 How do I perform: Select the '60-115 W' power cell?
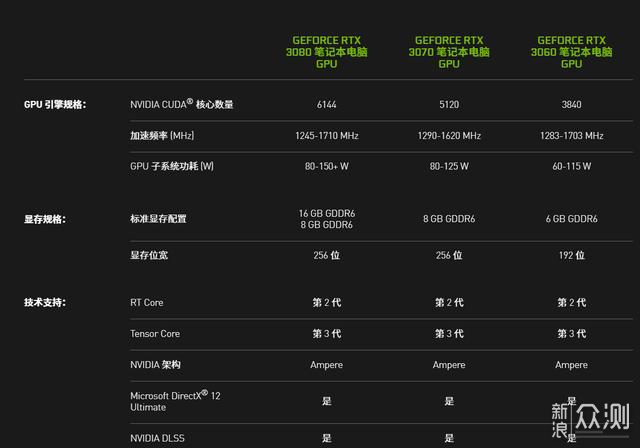571,166
